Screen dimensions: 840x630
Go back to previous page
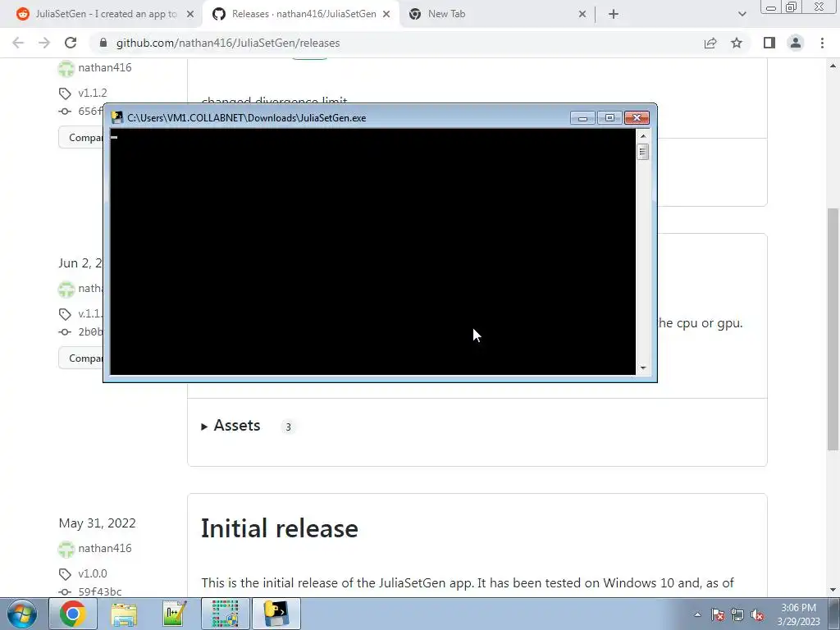click(x=18, y=43)
